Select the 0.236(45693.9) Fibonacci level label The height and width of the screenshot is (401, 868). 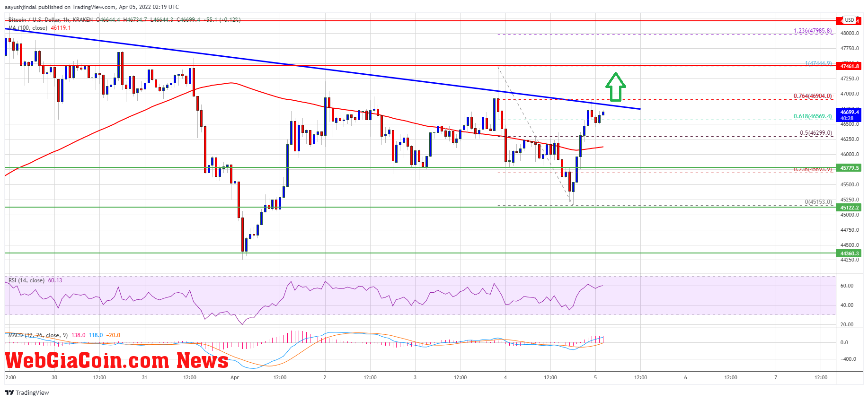coord(813,169)
